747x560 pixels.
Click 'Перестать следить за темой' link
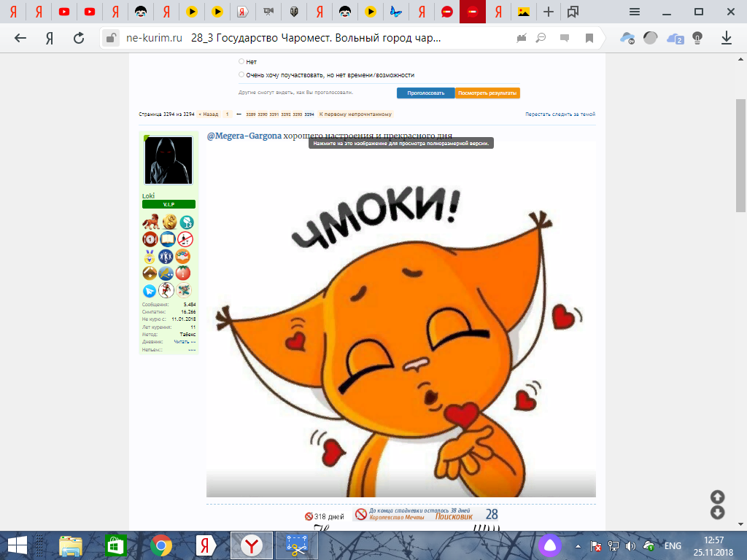[560, 114]
